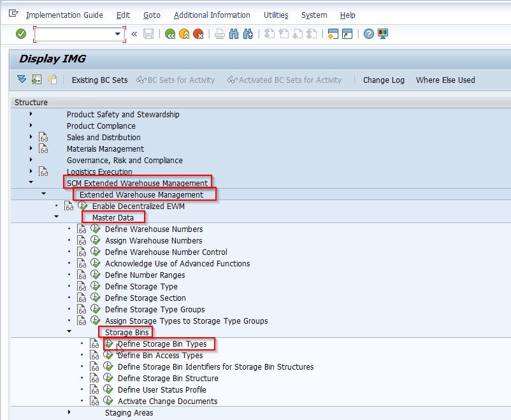Execute activity icon for Enable Decentralized EWM

point(83,206)
